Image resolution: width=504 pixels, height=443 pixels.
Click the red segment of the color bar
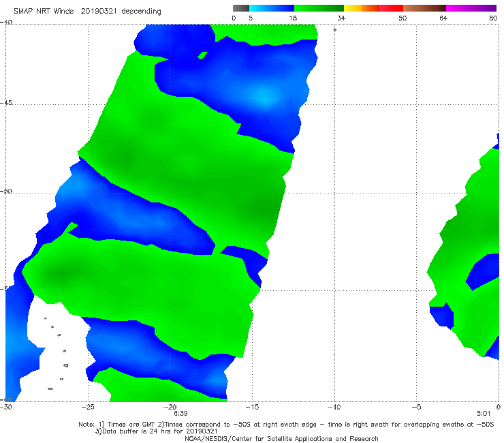pos(391,8)
